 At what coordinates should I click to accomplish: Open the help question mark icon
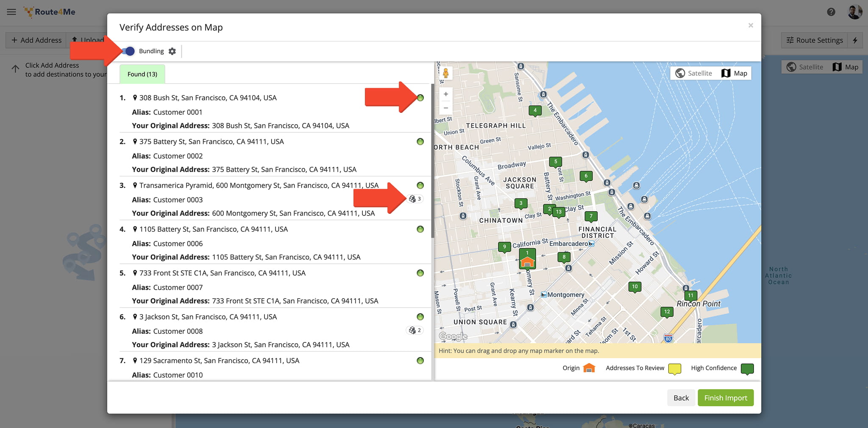point(831,12)
